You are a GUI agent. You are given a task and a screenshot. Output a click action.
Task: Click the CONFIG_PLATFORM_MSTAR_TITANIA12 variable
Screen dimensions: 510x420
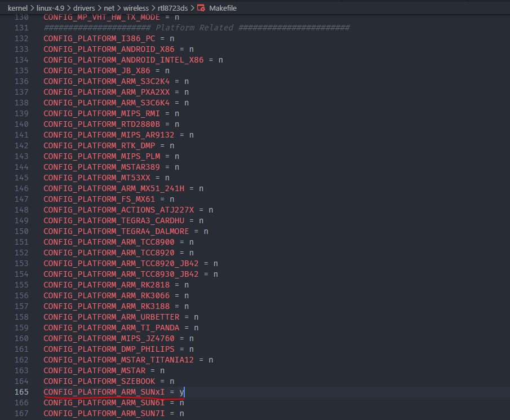120,360
